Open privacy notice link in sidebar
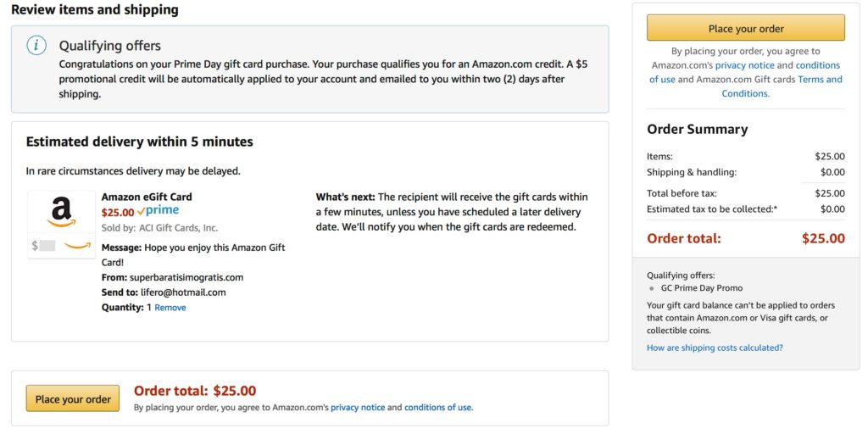This screenshot has height=434, width=868. pyautogui.click(x=744, y=65)
